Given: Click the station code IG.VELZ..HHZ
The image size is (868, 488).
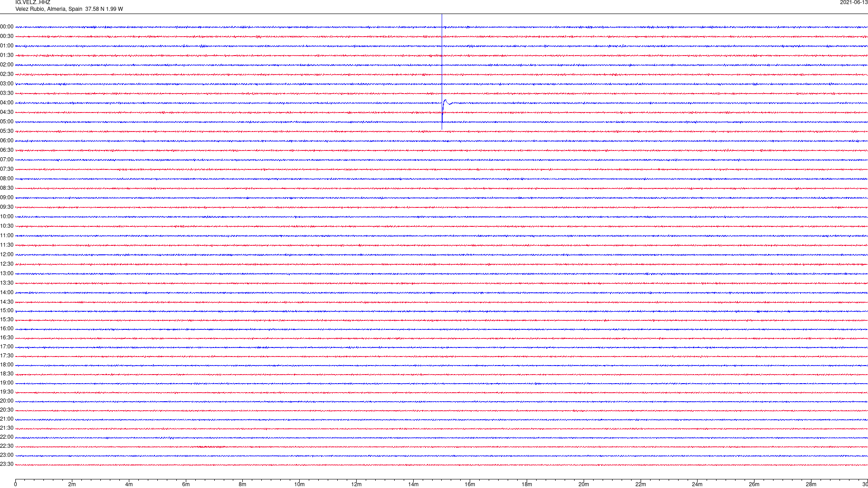Looking at the screenshot, I should (x=33, y=3).
